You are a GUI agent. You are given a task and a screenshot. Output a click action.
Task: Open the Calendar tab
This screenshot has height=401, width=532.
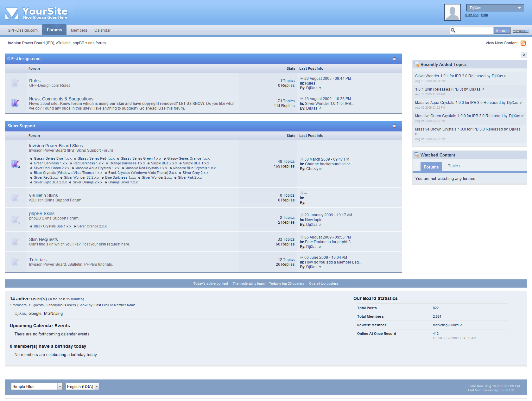pyautogui.click(x=102, y=30)
